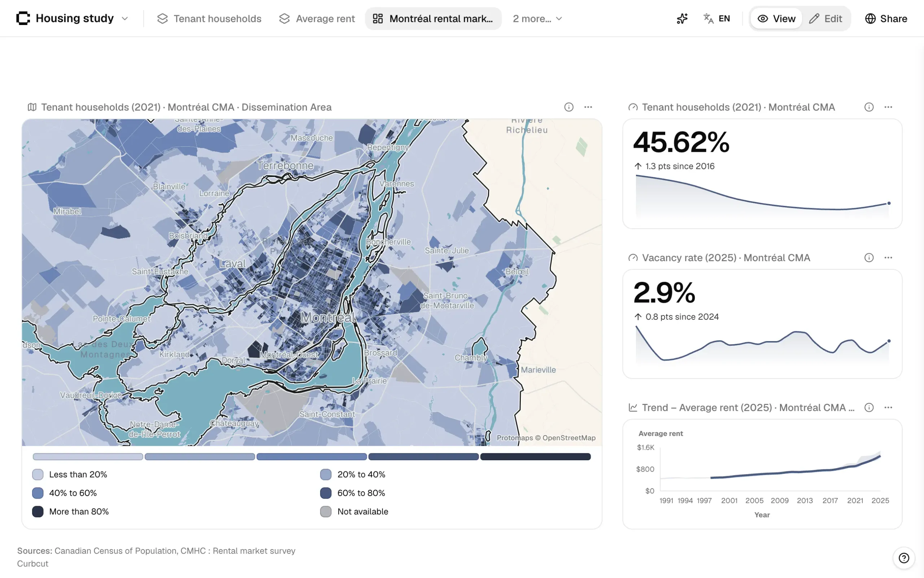Image resolution: width=924 pixels, height=578 pixels.
Task: Switch to Edit mode
Action: [825, 18]
